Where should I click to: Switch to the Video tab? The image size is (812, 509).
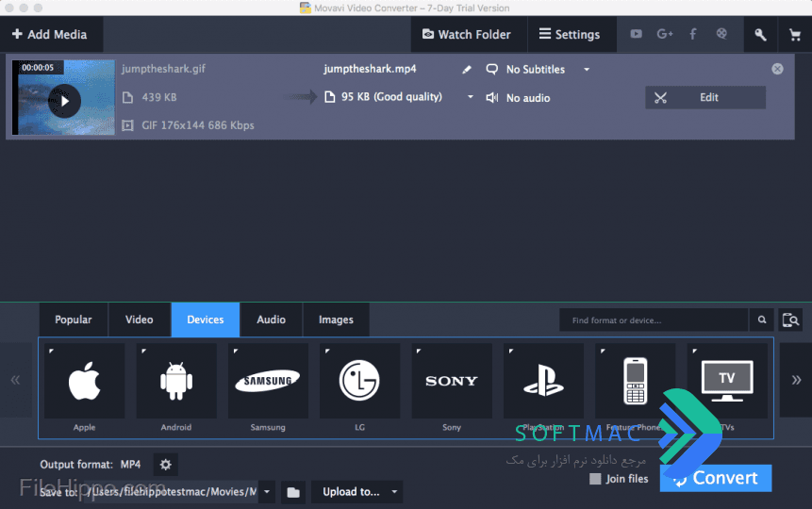139,320
